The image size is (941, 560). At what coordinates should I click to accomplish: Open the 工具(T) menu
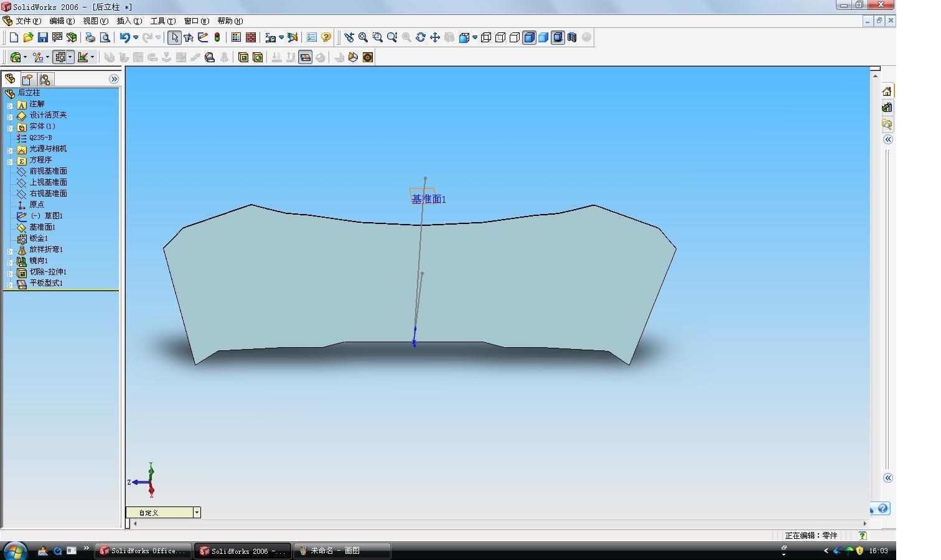[x=162, y=21]
